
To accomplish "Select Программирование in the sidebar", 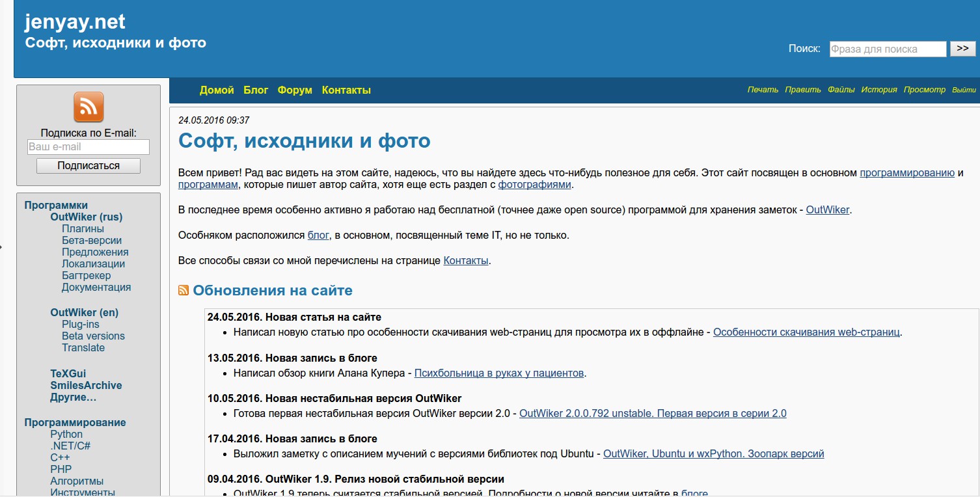I will tap(75, 423).
